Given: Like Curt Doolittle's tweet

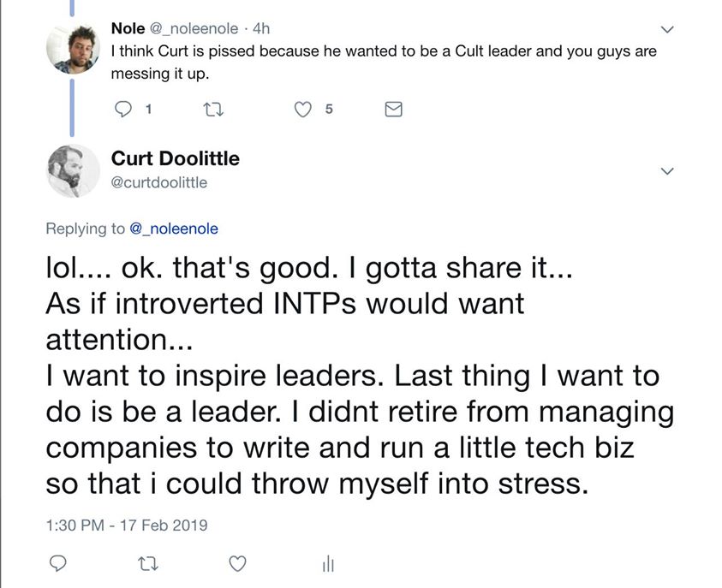Looking at the screenshot, I should 239,563.
